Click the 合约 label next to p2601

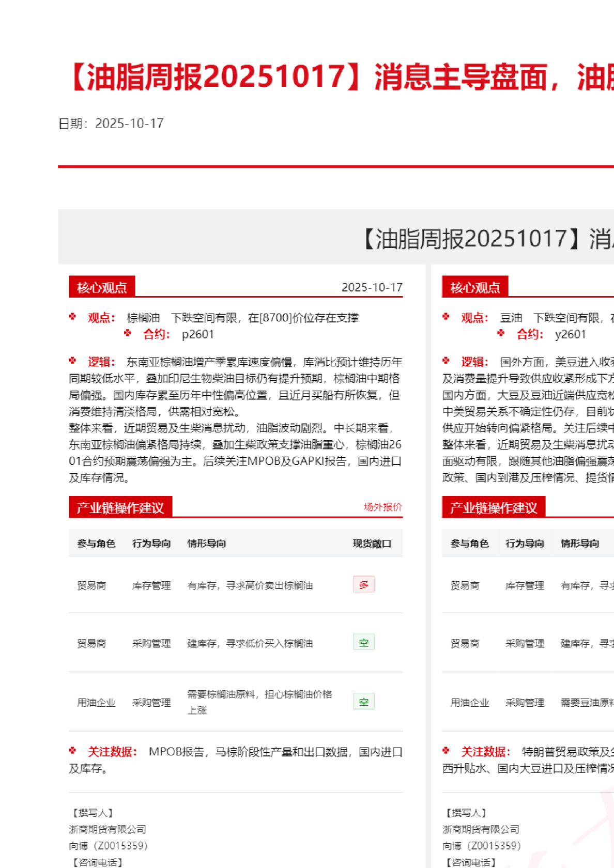[x=157, y=334]
